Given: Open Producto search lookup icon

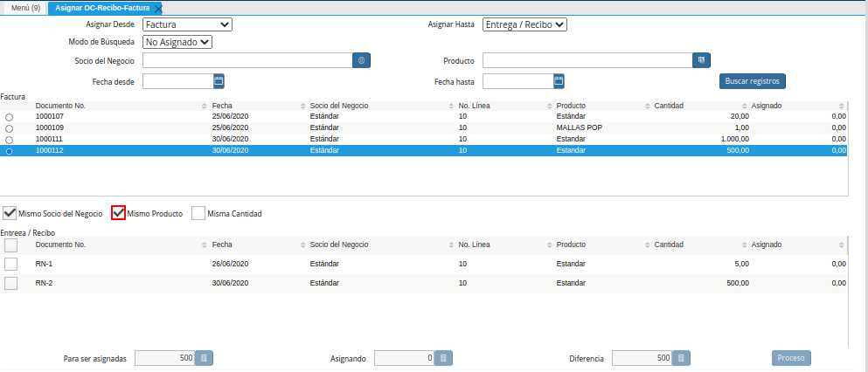Looking at the screenshot, I should (700, 60).
